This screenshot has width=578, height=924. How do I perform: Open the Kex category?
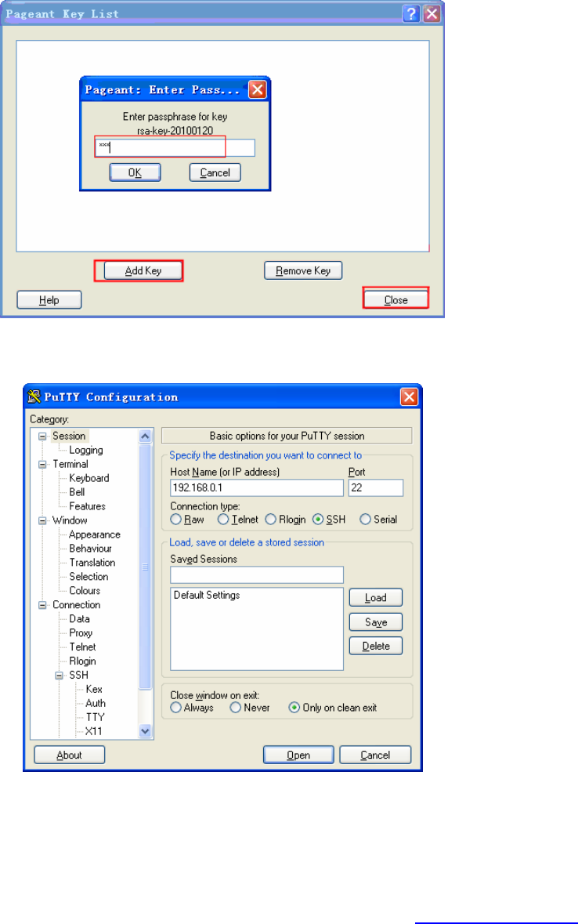[94, 689]
